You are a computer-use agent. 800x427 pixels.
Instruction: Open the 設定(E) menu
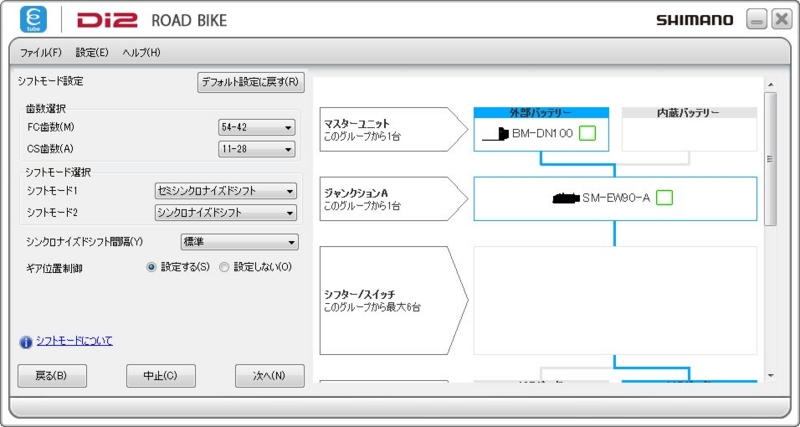click(x=92, y=53)
